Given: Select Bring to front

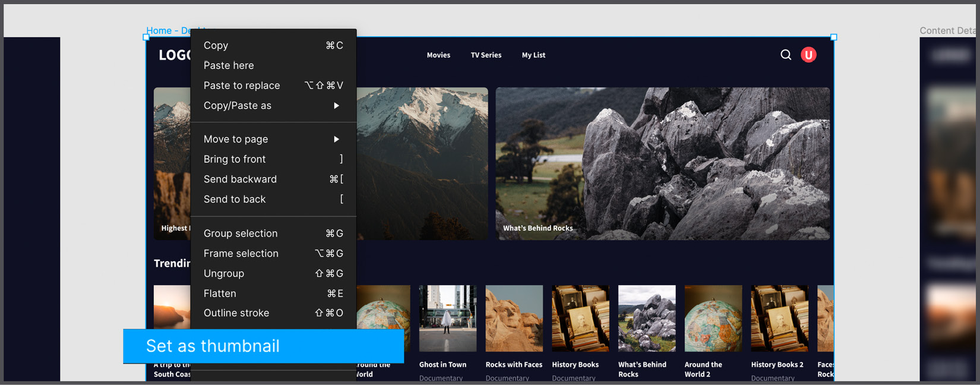Looking at the screenshot, I should click(273, 159).
